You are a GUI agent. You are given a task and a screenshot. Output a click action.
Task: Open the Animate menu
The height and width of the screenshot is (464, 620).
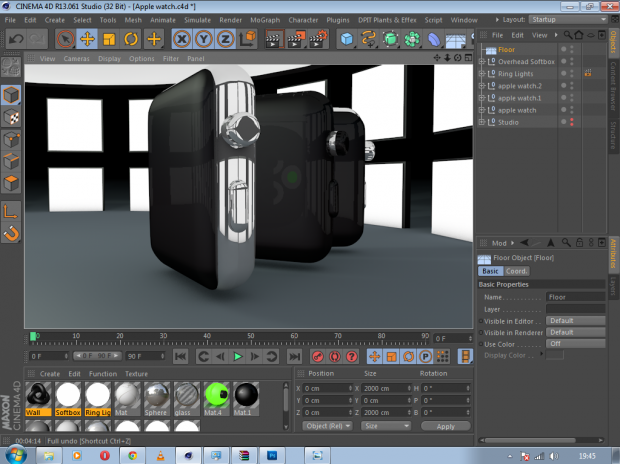[x=163, y=20]
